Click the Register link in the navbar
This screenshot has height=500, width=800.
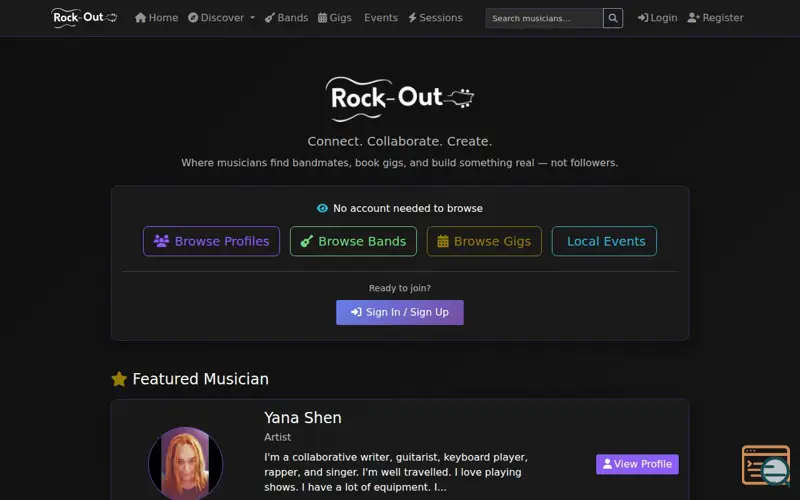(x=715, y=18)
